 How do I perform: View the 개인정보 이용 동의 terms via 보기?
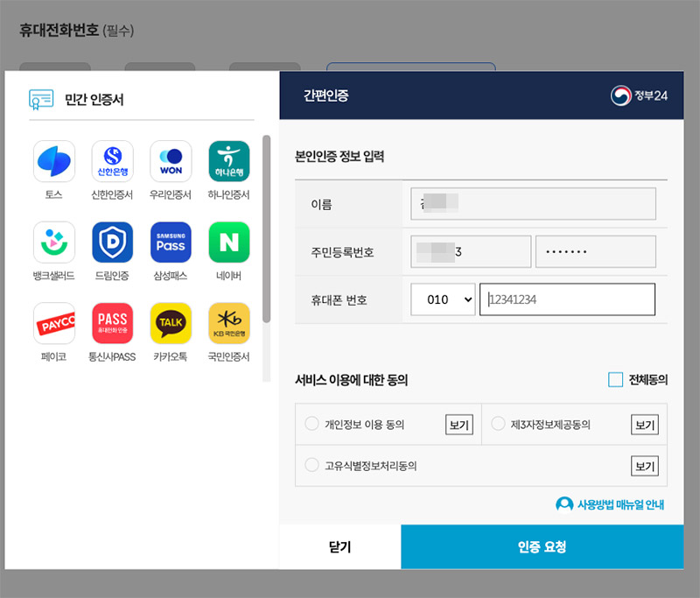click(x=459, y=425)
